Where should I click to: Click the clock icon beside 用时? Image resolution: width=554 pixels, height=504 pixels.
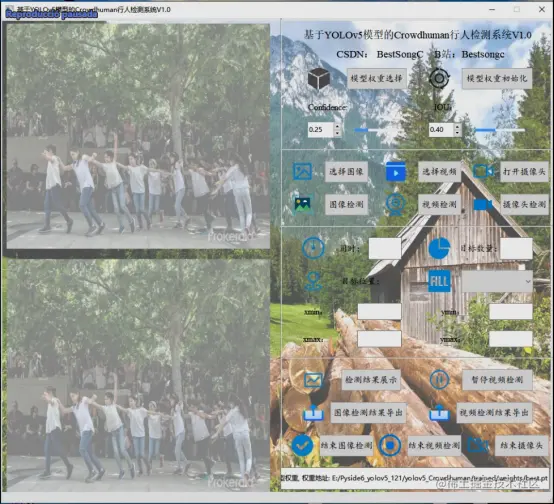tap(313, 248)
